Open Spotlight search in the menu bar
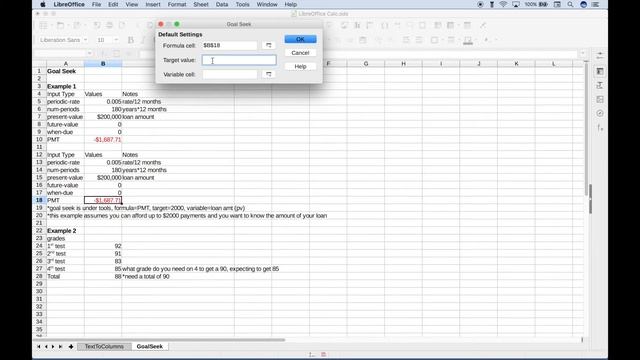Viewport: 640px width, 360px height. pos(570,4)
